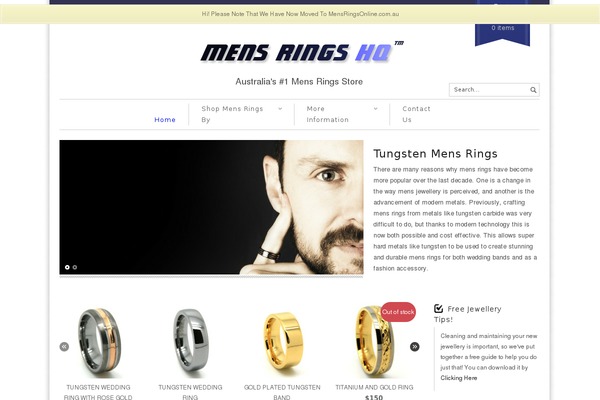
Task: Select the second slideshow dot
Action: tap(75, 267)
